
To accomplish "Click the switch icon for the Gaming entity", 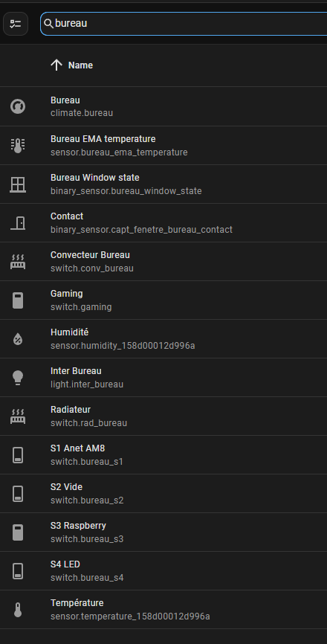I will 18,300.
